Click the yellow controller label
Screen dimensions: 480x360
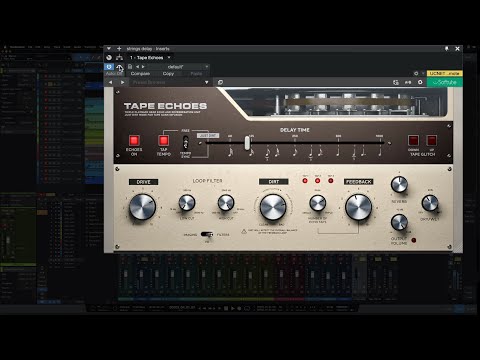[x=445, y=73]
